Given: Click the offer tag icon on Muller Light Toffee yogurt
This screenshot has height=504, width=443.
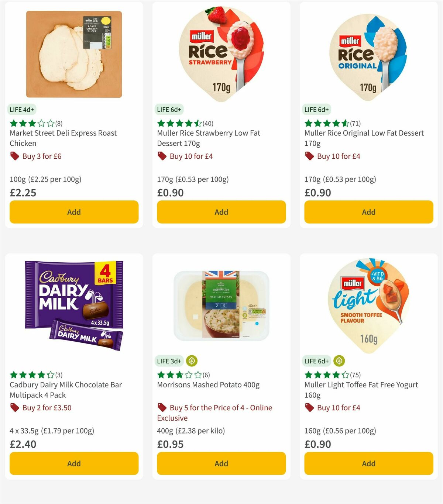Looking at the screenshot, I should coord(309,408).
